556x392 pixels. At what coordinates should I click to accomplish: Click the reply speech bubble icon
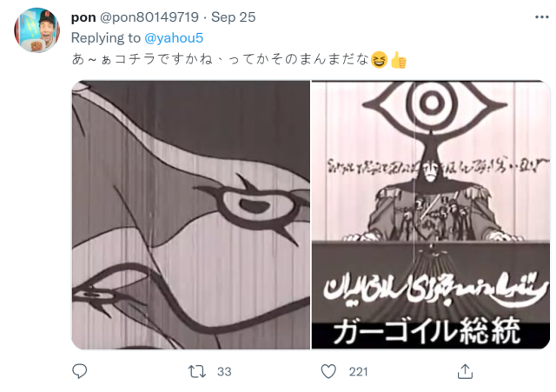[x=79, y=371]
